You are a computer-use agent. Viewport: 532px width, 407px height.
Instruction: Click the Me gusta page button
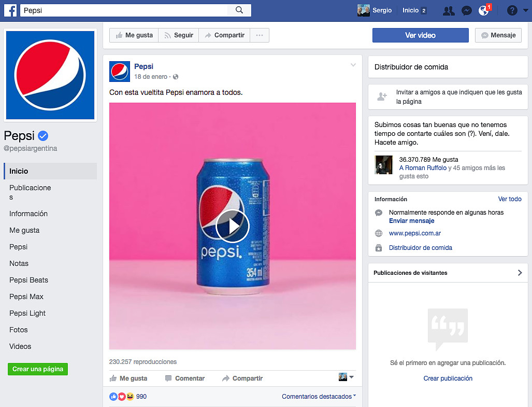[x=134, y=35]
